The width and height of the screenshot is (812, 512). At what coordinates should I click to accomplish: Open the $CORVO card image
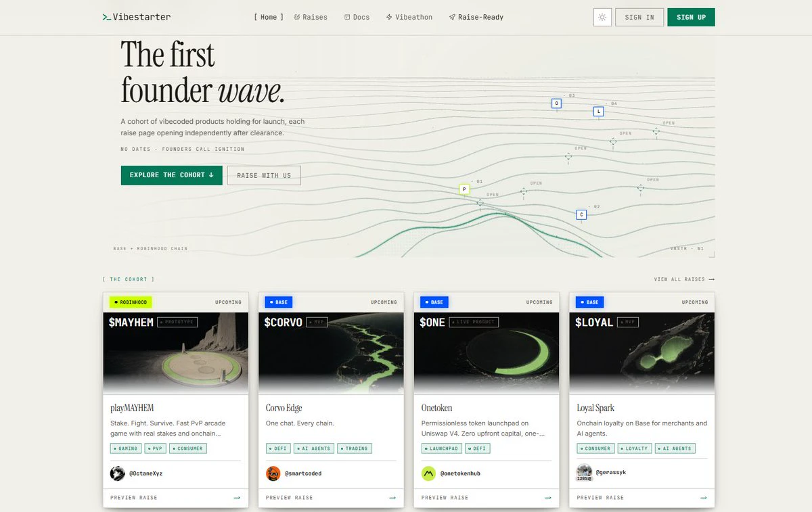(331, 353)
